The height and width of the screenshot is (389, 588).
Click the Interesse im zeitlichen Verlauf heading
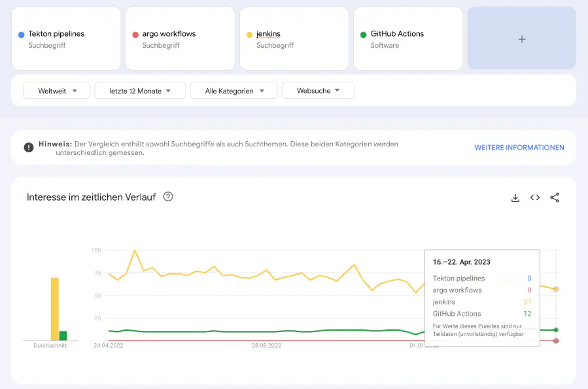(91, 197)
